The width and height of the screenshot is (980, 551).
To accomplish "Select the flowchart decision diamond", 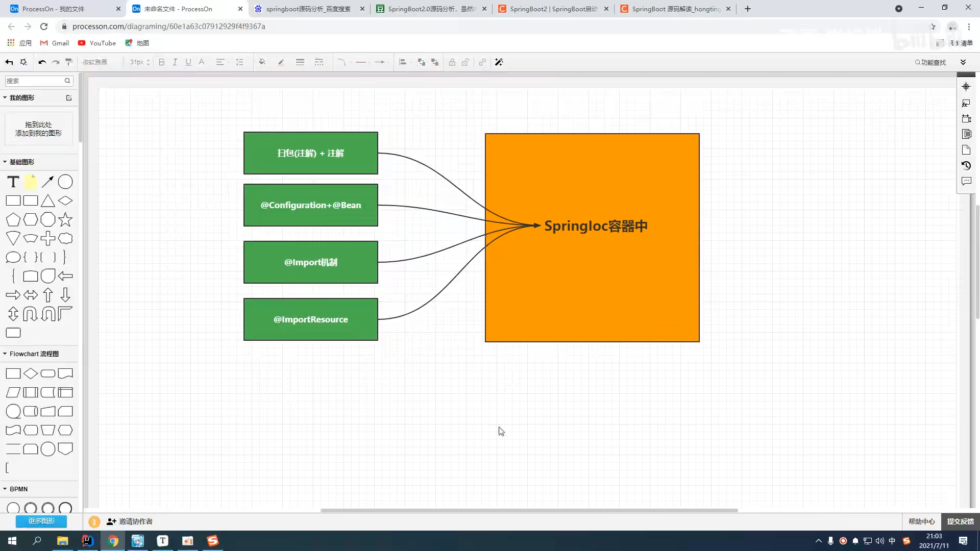I will tap(31, 373).
